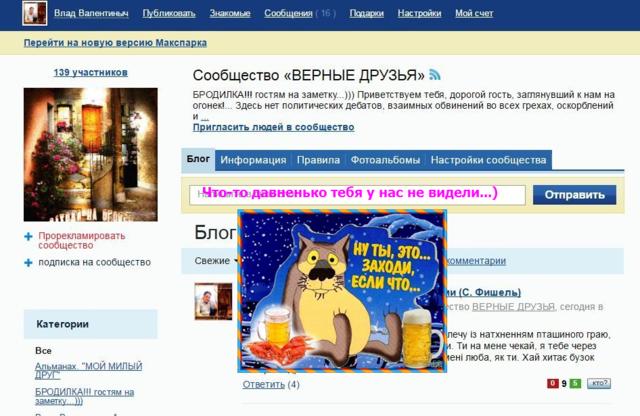This screenshot has width=640, height=416.
Task: Open the post author's avatar thumbnail
Action: (x=213, y=301)
